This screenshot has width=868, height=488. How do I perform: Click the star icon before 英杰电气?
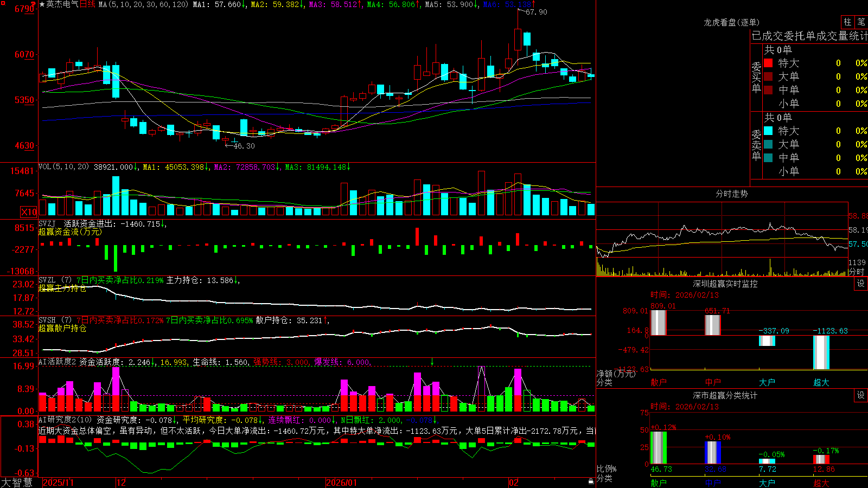(x=42, y=4)
